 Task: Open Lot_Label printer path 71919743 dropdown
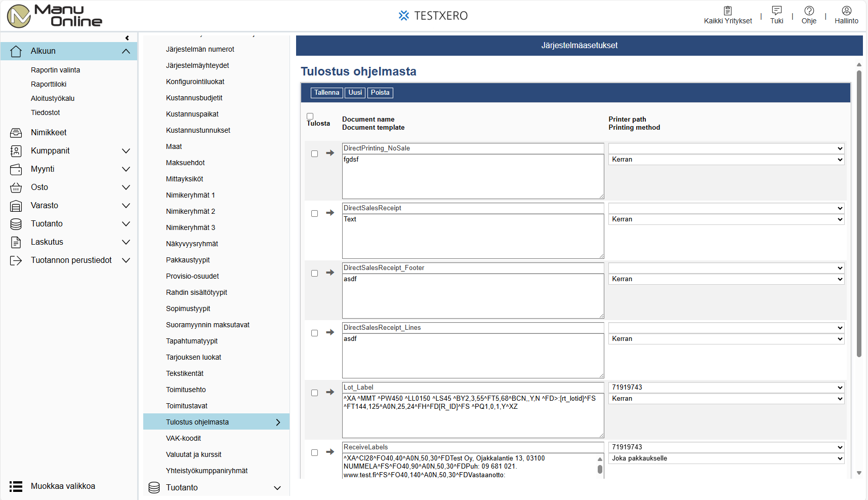(x=726, y=388)
